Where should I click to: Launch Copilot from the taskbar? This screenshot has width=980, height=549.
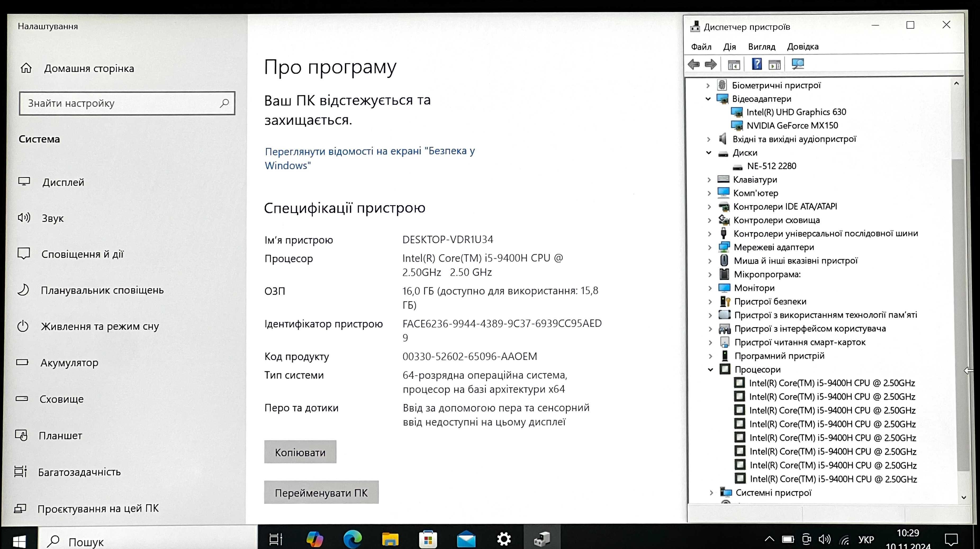click(x=315, y=539)
